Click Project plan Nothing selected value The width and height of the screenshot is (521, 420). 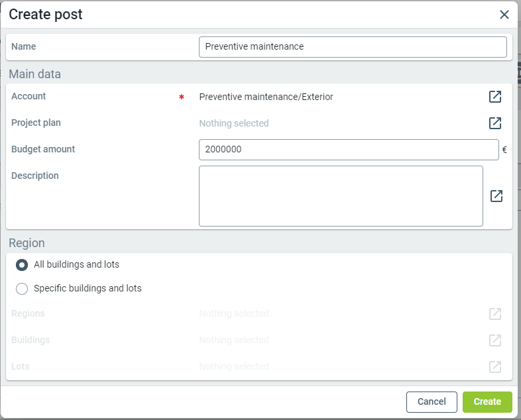click(x=234, y=123)
